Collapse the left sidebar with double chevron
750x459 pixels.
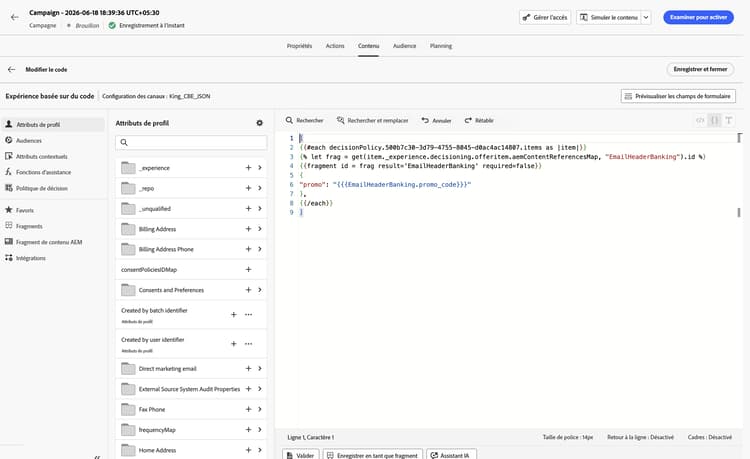pyautogui.click(x=97, y=457)
